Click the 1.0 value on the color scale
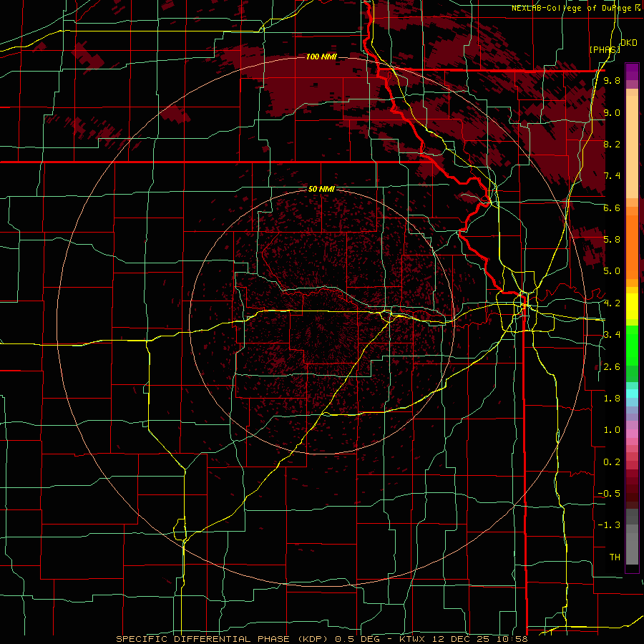This screenshot has height=644, width=644. [612, 430]
